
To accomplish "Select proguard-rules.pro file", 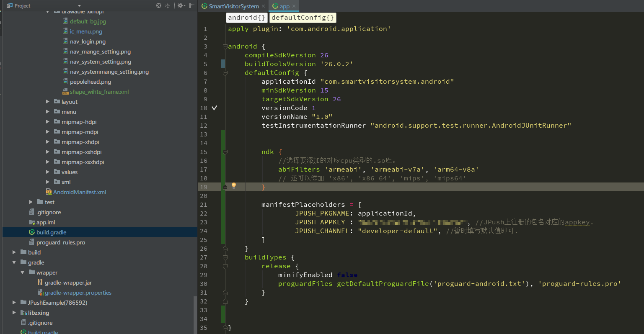I will click(x=60, y=242).
